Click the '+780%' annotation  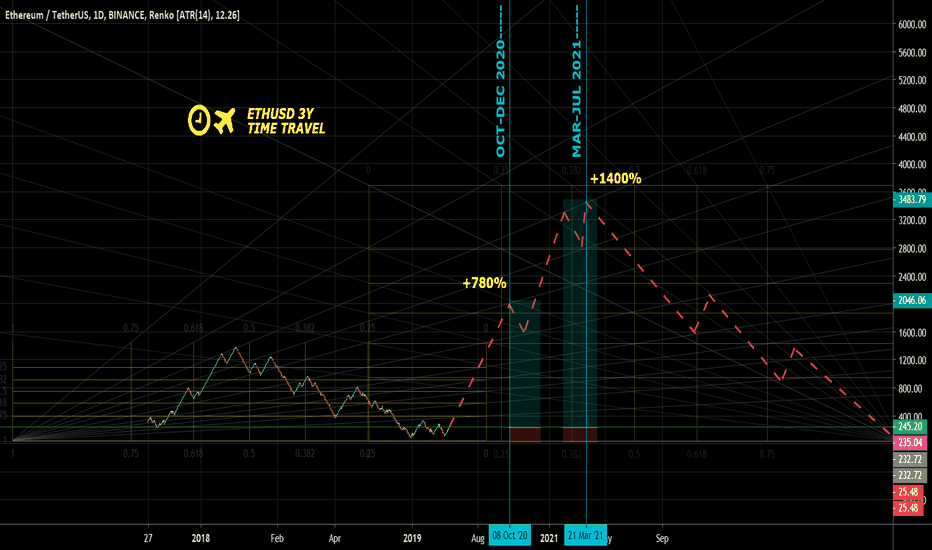click(x=484, y=283)
